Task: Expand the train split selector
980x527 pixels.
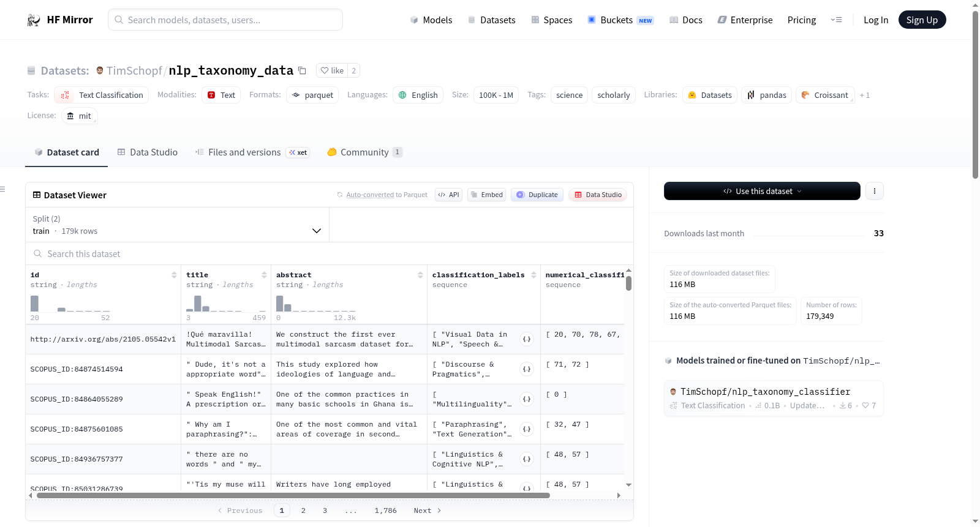Action: click(x=177, y=225)
